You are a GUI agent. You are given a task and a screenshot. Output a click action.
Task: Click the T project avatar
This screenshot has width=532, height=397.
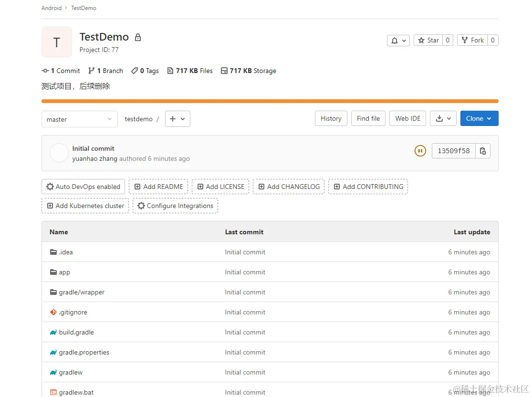57,42
